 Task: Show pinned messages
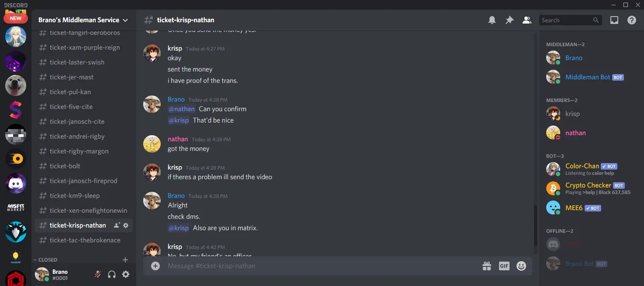point(510,20)
